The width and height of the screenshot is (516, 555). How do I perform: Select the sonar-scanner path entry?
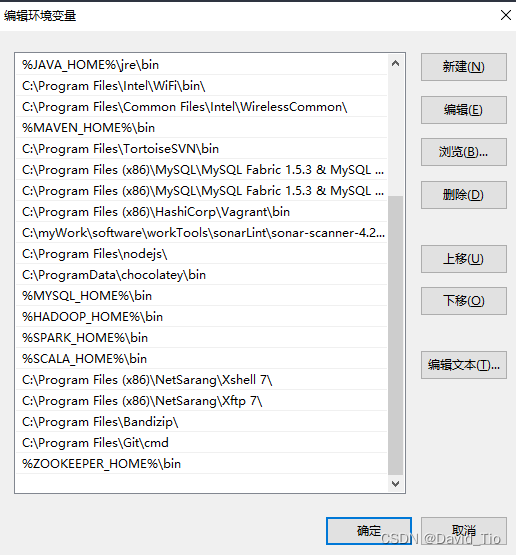pos(201,233)
